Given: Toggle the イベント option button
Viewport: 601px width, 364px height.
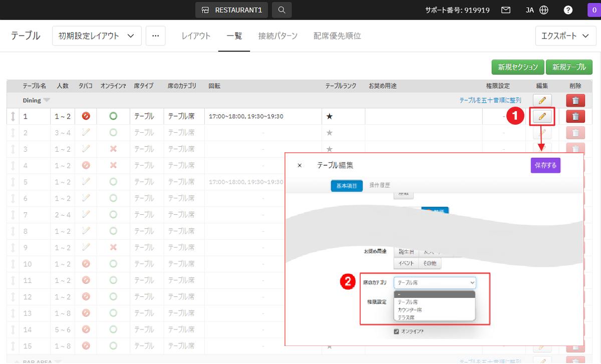Looking at the screenshot, I should tap(406, 263).
